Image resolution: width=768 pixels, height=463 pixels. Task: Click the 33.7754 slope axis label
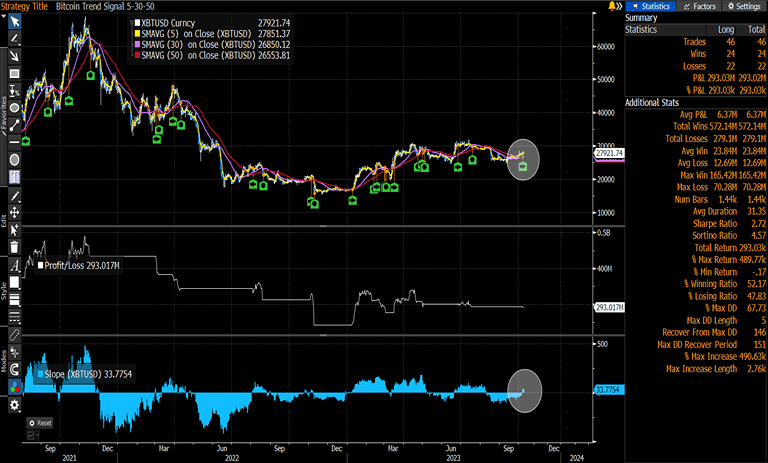(x=609, y=390)
